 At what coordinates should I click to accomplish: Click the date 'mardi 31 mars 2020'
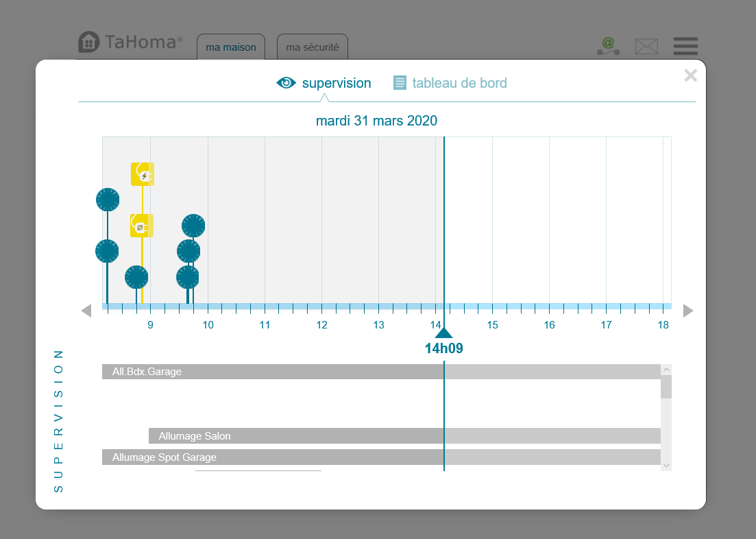coord(376,121)
